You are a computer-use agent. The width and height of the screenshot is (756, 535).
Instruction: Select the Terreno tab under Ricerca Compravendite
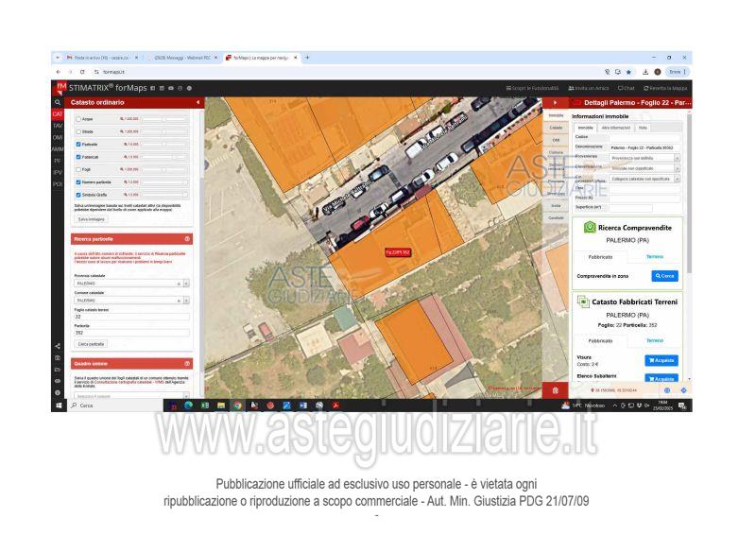(654, 255)
